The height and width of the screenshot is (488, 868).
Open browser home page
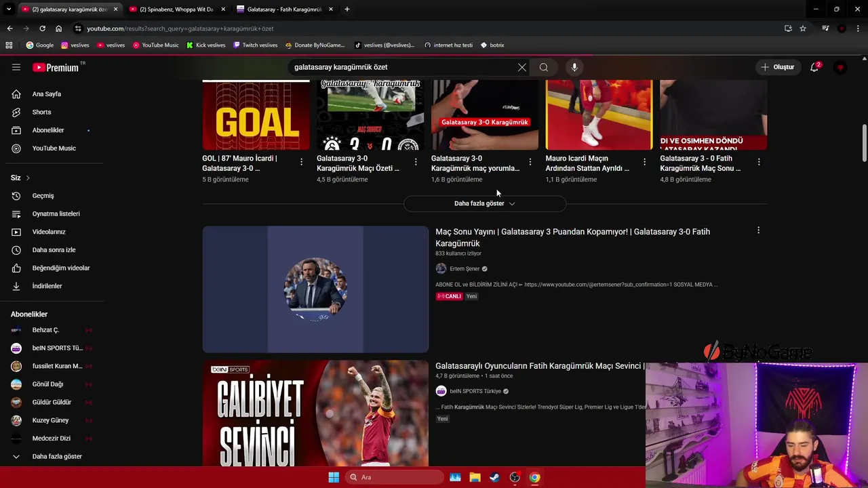pos(58,28)
